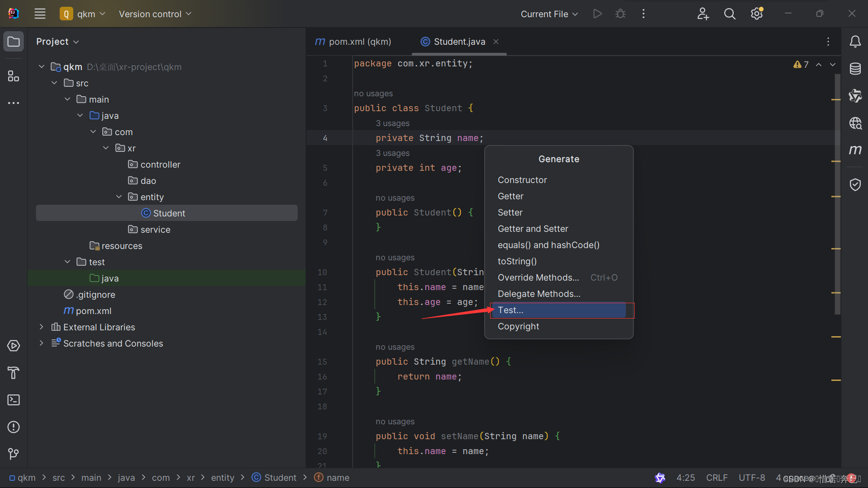Open the main hamburger menu
The height and width of the screenshot is (488, 868).
click(x=40, y=14)
